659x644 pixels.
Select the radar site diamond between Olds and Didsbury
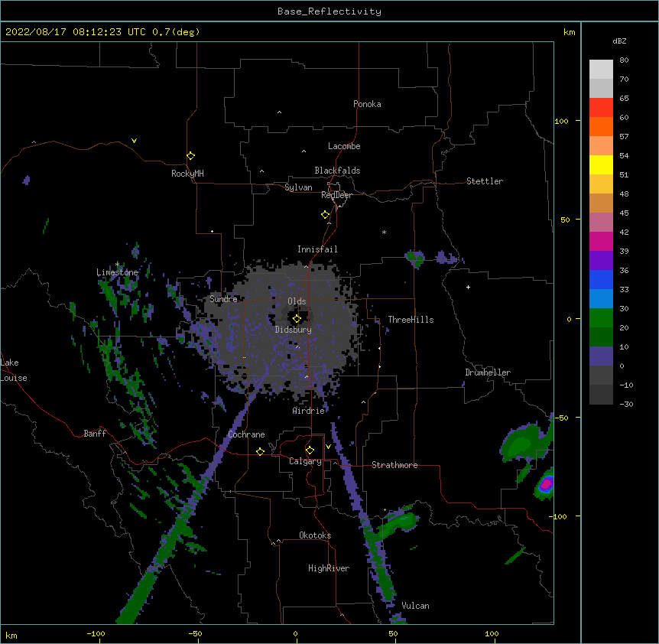point(297,319)
